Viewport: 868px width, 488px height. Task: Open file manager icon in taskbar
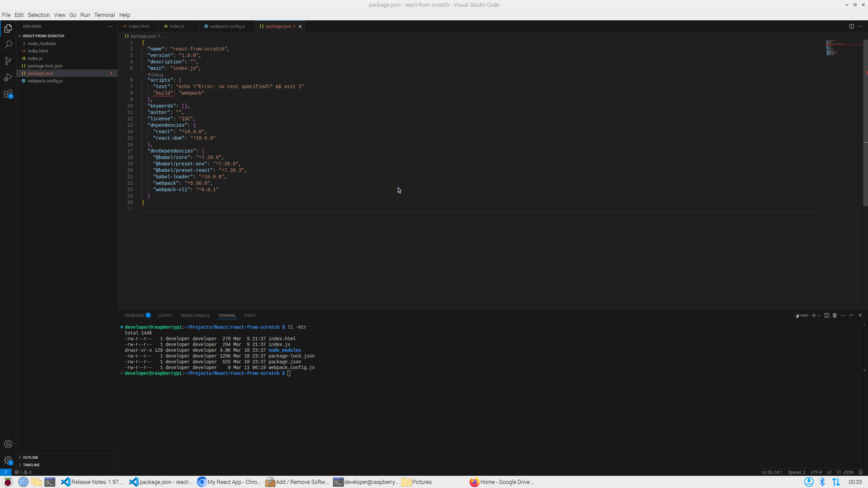(x=37, y=482)
